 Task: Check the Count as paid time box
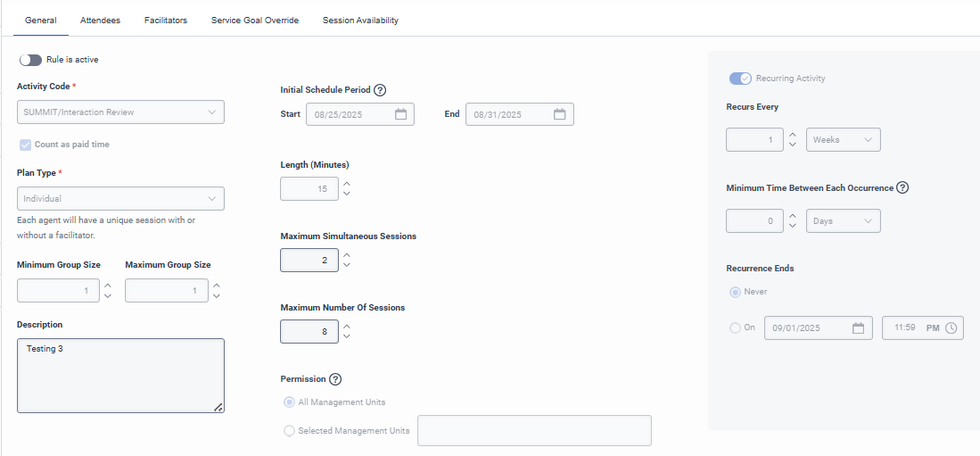point(24,145)
